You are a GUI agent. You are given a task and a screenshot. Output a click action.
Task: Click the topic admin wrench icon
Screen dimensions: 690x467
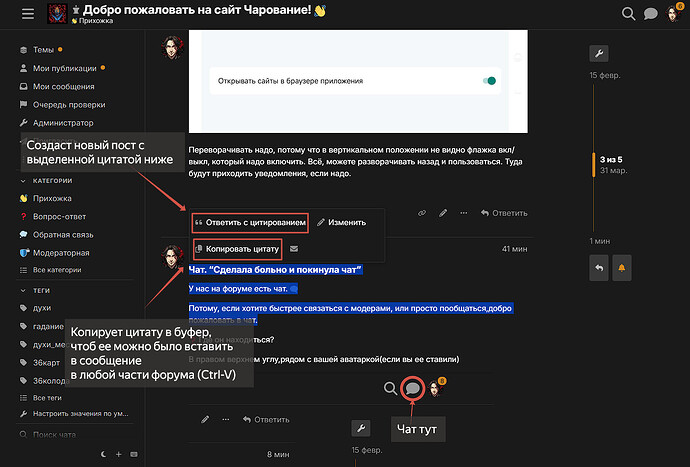598,54
